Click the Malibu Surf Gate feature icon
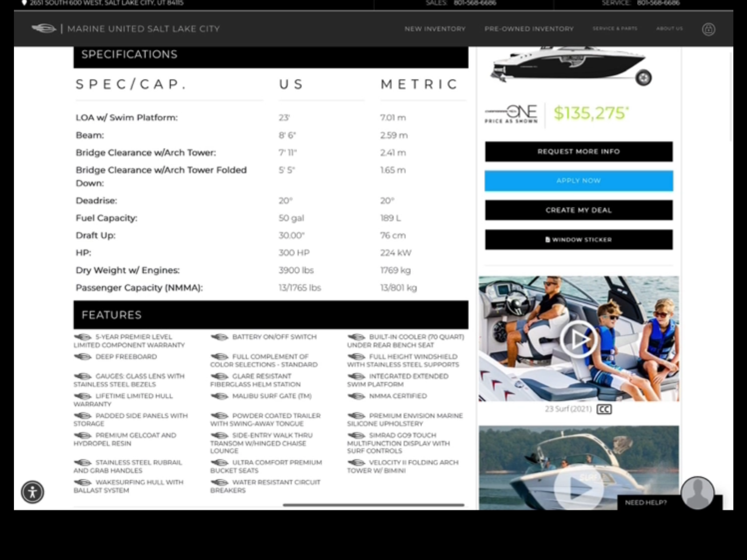The image size is (747, 560). click(219, 396)
